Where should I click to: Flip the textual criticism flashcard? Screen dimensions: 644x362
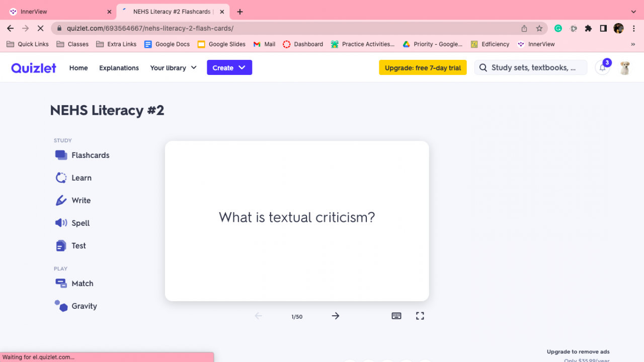[297, 221]
